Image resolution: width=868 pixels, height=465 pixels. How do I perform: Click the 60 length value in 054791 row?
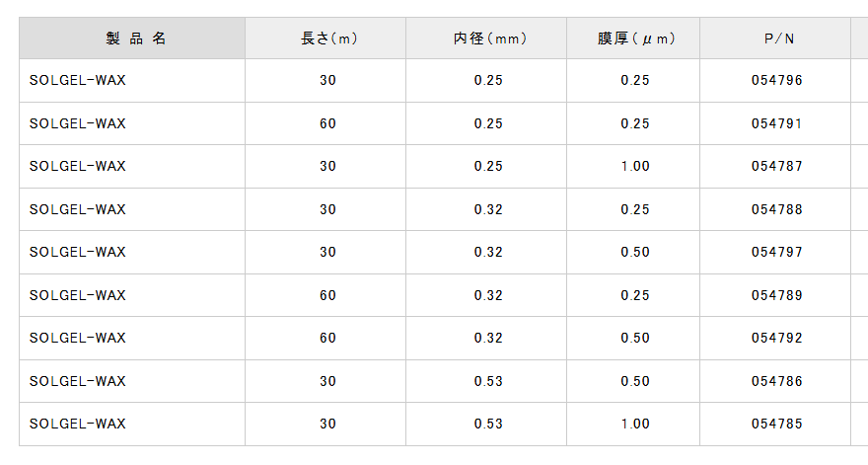(328, 123)
